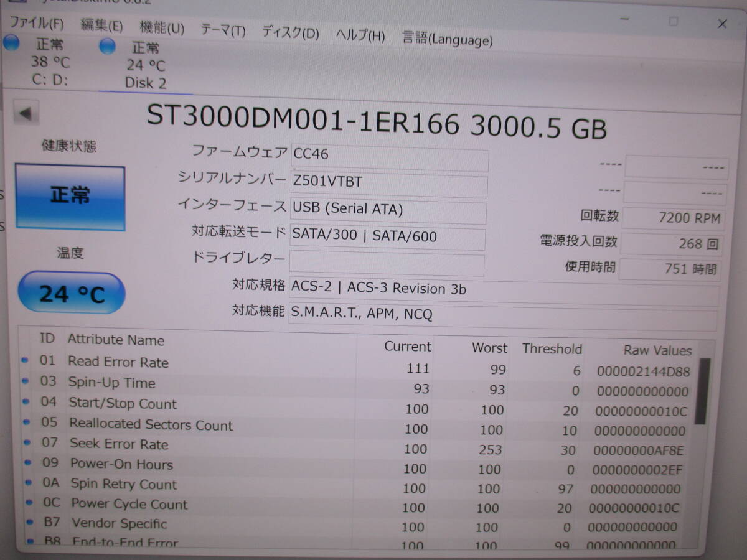Click the features field S.M.A.R.T., APM, NCQ

point(503,318)
